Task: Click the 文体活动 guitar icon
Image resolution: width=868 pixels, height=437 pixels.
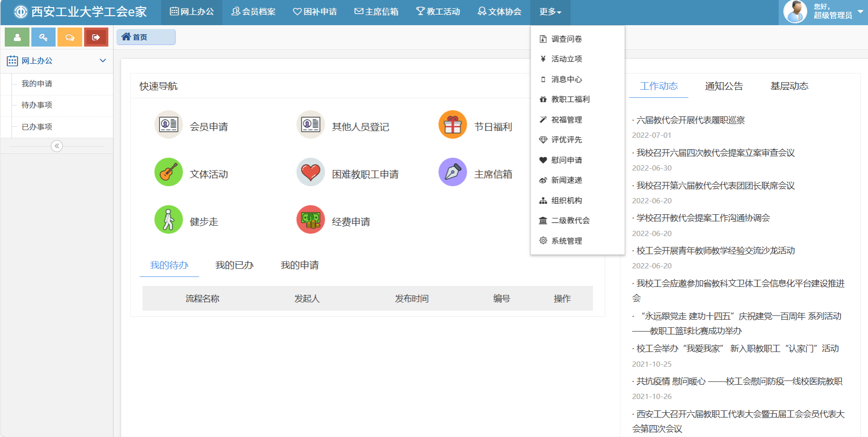Action: (x=168, y=172)
